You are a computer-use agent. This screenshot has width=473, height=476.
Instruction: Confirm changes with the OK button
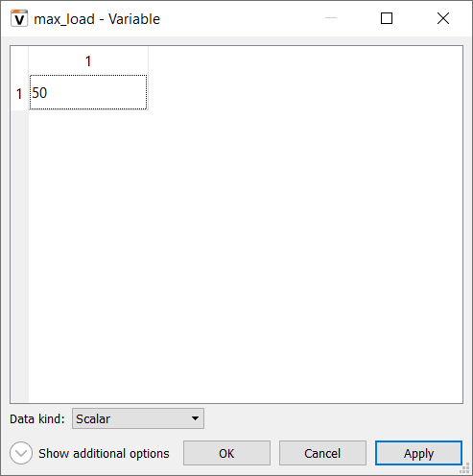226,453
